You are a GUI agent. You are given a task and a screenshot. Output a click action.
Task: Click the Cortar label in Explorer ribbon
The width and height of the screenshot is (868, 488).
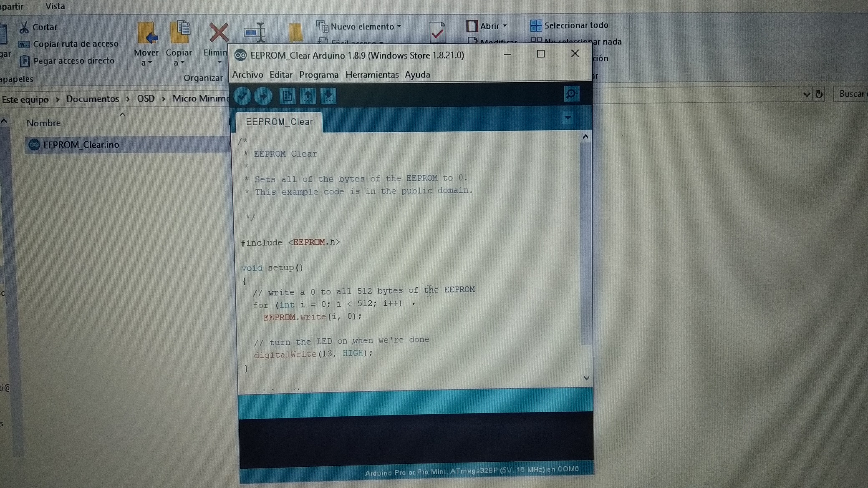[x=45, y=27]
